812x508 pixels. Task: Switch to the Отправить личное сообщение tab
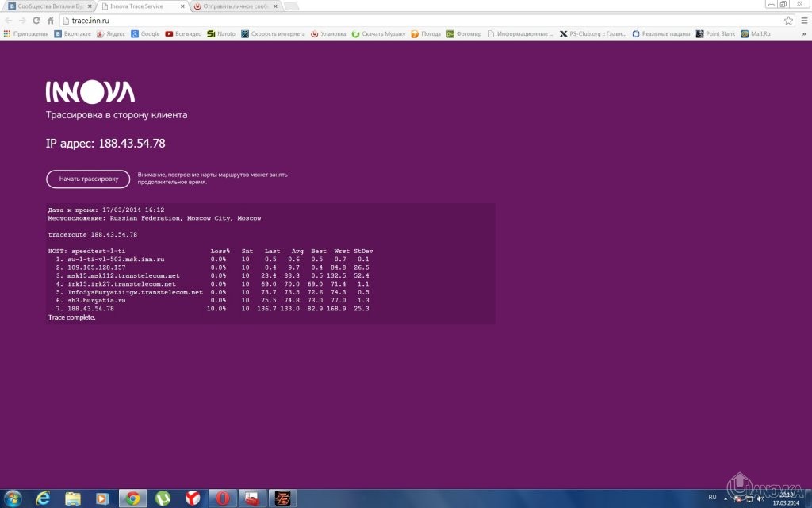pos(236,6)
